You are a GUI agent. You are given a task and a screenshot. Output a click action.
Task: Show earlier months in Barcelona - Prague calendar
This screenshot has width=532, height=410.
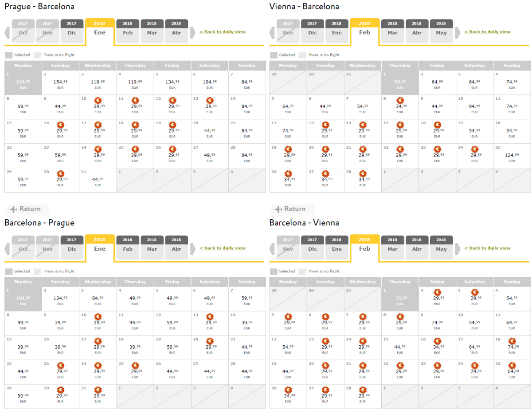click(7, 249)
